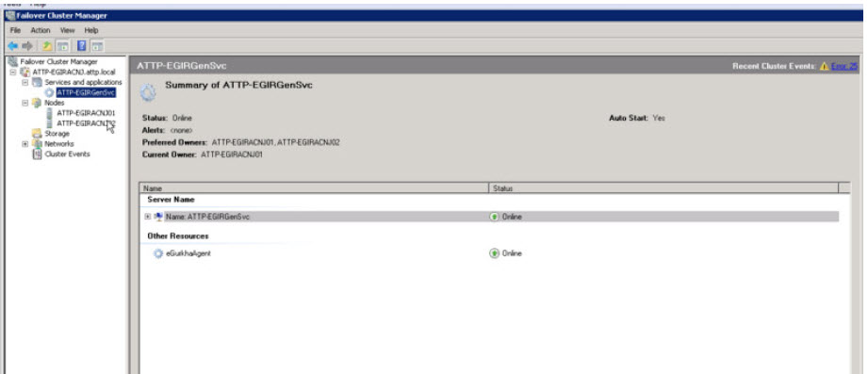The image size is (868, 374).
Task: Click the Cluster Events log icon
Action: pyautogui.click(x=37, y=154)
